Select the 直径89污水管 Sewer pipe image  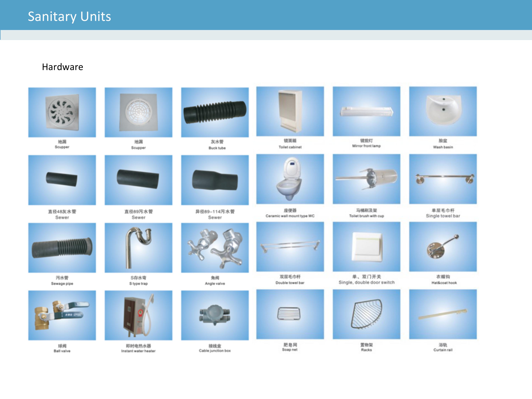(x=138, y=180)
